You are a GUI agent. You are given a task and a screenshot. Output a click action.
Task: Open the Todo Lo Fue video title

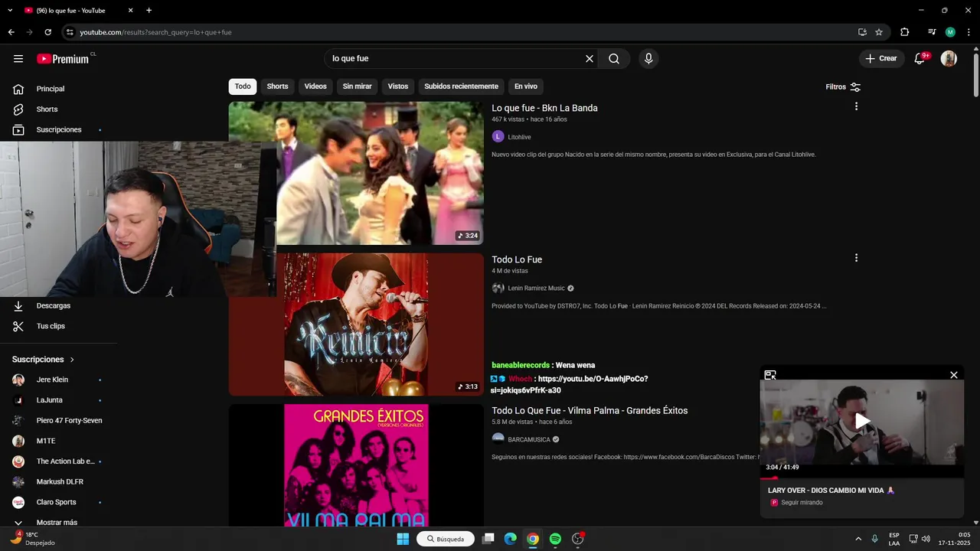[517, 259]
